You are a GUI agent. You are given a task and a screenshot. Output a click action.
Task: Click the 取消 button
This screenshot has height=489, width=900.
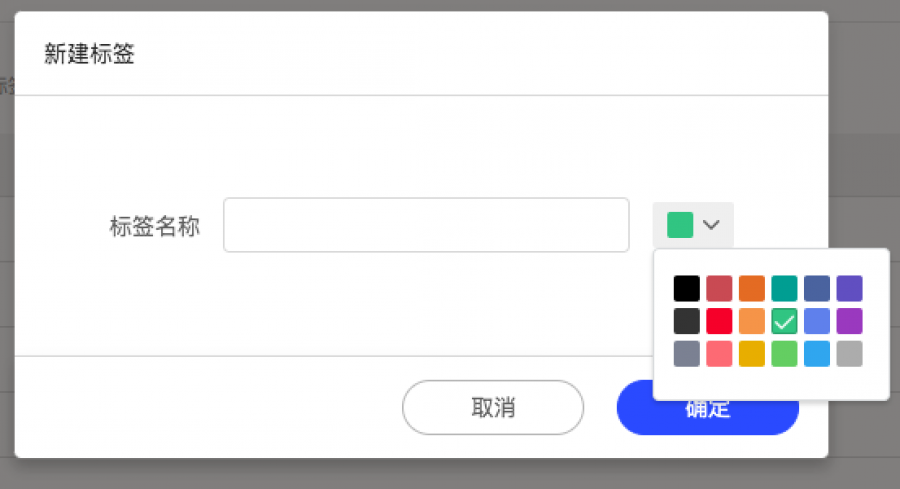coord(492,407)
